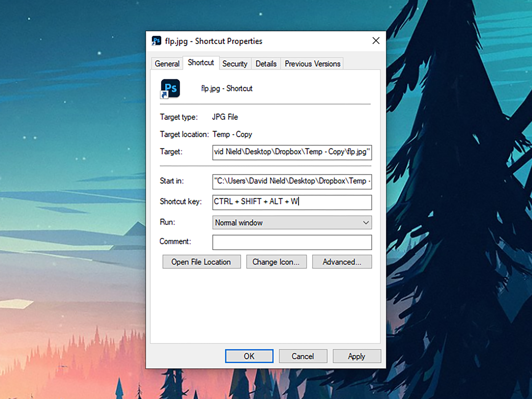Select the Target path text box
This screenshot has height=399, width=532.
pos(292,152)
